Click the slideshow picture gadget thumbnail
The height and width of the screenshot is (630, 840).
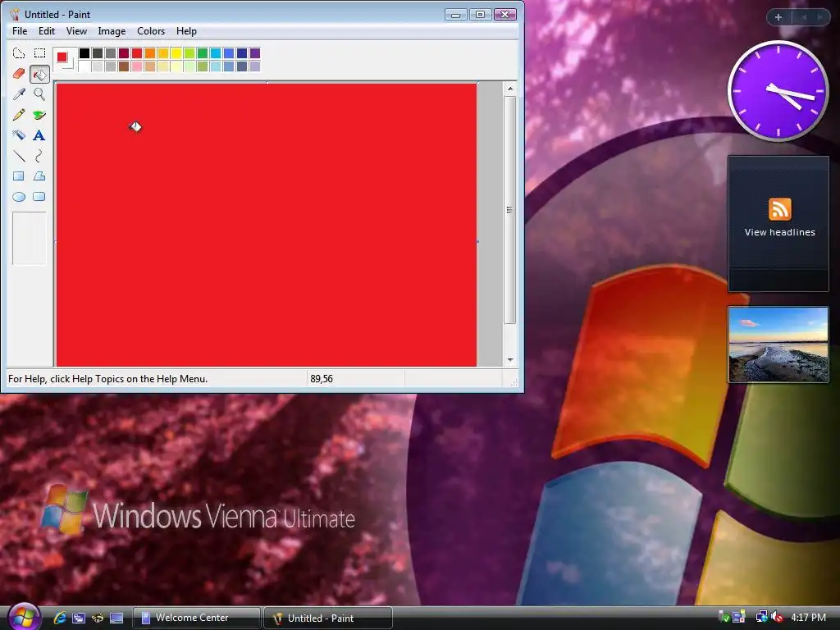click(778, 345)
